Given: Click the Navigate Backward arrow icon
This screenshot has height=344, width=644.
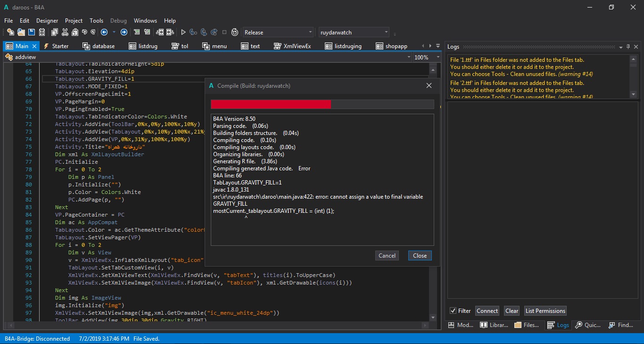Looking at the screenshot, I should (x=104, y=32).
